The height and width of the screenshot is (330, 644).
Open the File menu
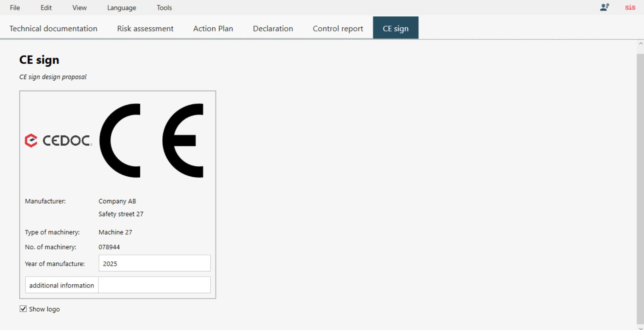14,8
